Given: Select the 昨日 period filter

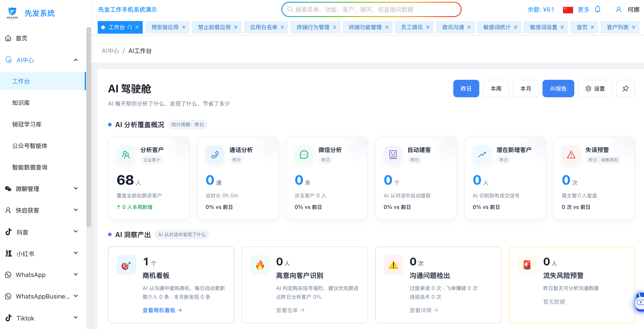Looking at the screenshot, I should coord(466,89).
